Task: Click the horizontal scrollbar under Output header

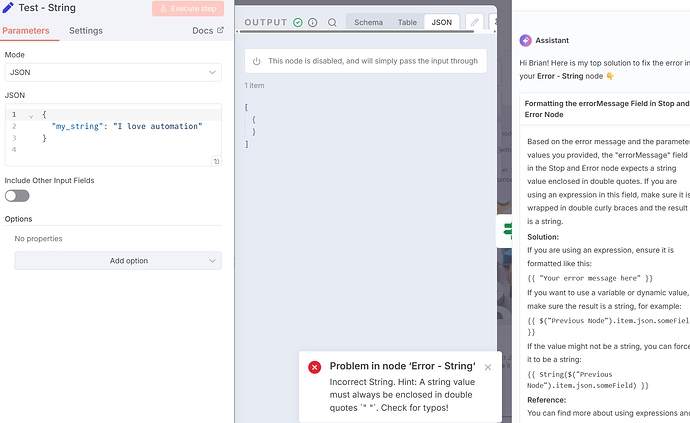Action: click(x=356, y=32)
